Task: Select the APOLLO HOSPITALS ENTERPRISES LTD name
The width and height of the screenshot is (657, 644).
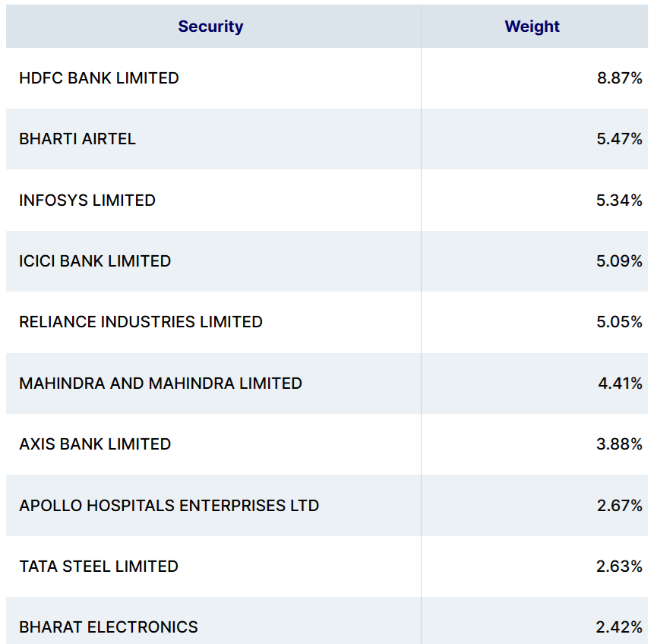Action: pyautogui.click(x=169, y=506)
